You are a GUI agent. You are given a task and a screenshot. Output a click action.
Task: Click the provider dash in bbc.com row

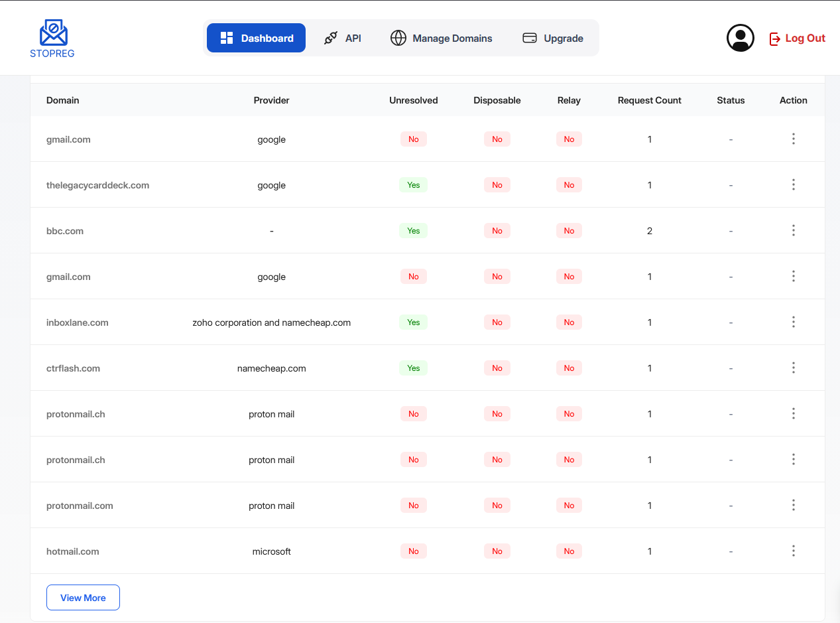(x=271, y=231)
